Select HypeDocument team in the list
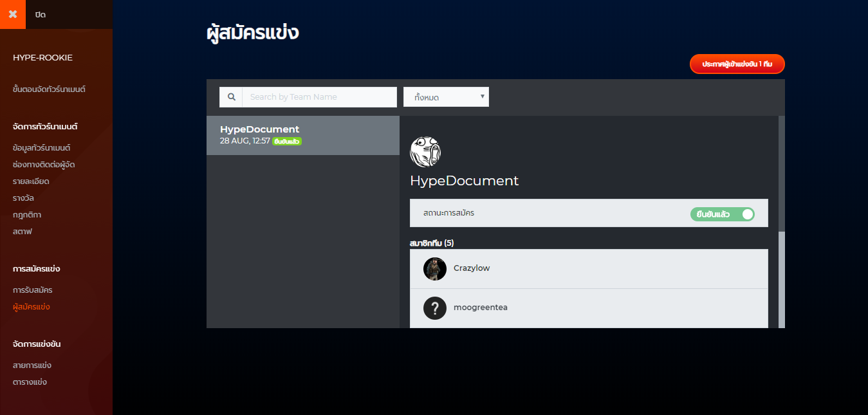 click(303, 135)
